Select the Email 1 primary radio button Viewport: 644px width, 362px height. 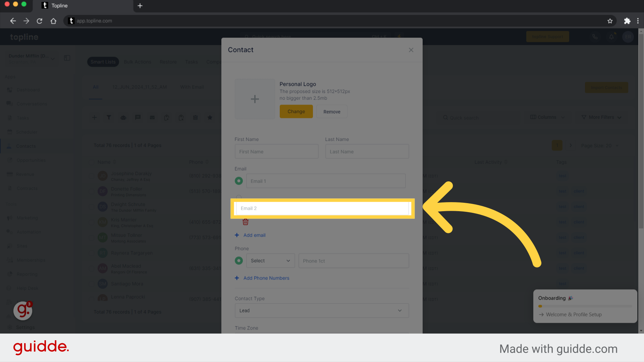click(239, 181)
